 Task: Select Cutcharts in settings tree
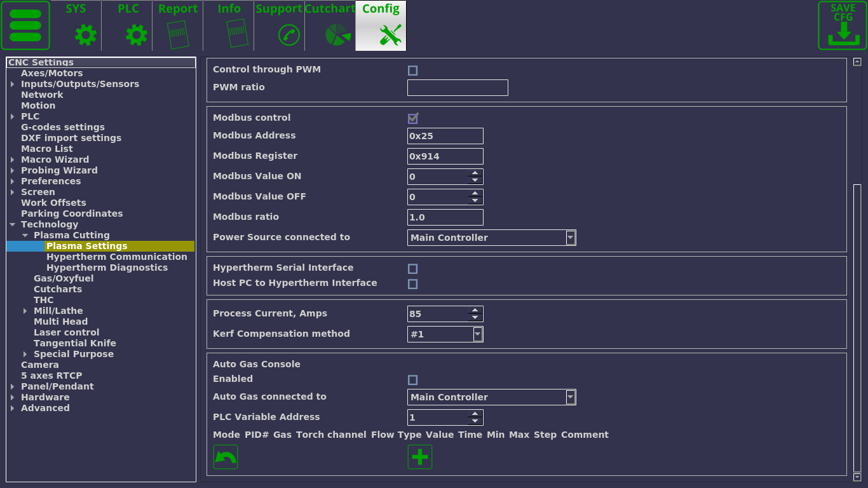[x=58, y=289]
